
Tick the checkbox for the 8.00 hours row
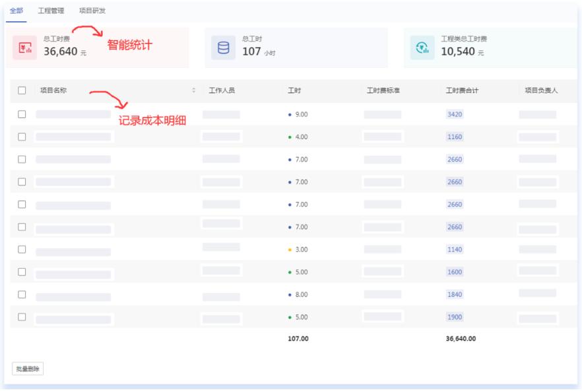[22, 294]
